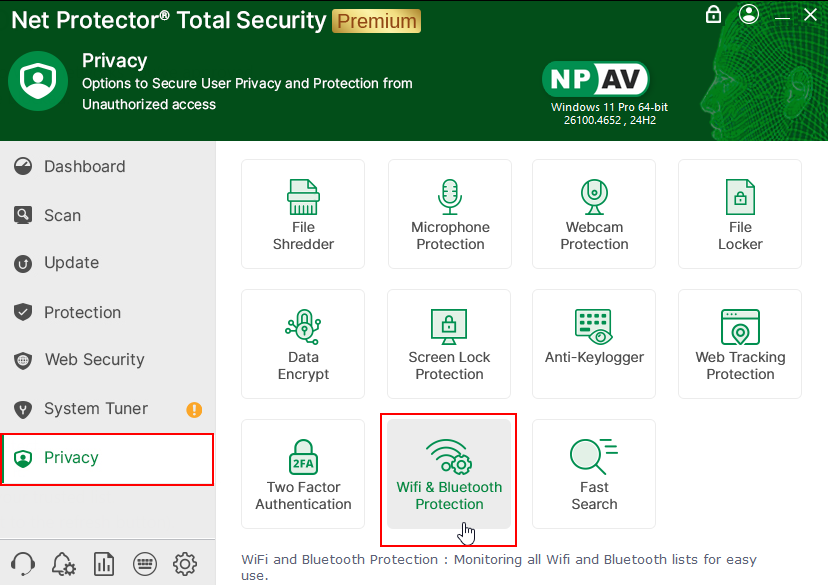This screenshot has width=828, height=585.
Task: Open the virtual keyboard icon
Action: (x=144, y=563)
